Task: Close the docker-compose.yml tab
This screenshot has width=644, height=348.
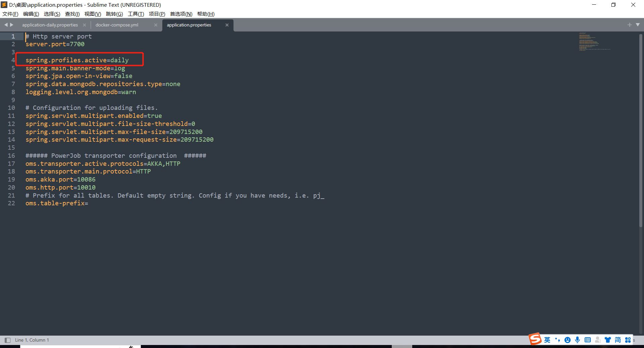Action: tap(156, 25)
